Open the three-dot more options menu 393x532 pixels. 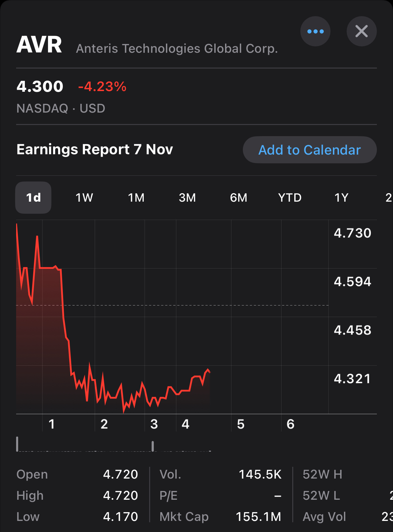click(315, 32)
